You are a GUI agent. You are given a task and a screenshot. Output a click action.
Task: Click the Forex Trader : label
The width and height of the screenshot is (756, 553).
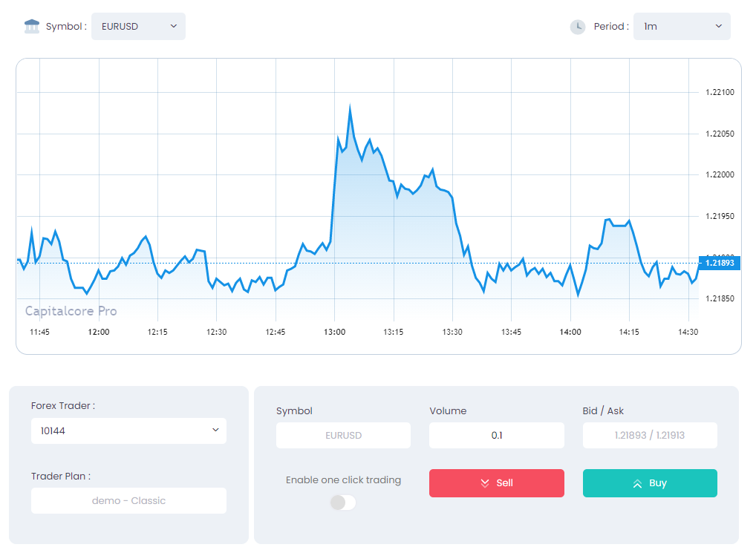pyautogui.click(x=63, y=405)
